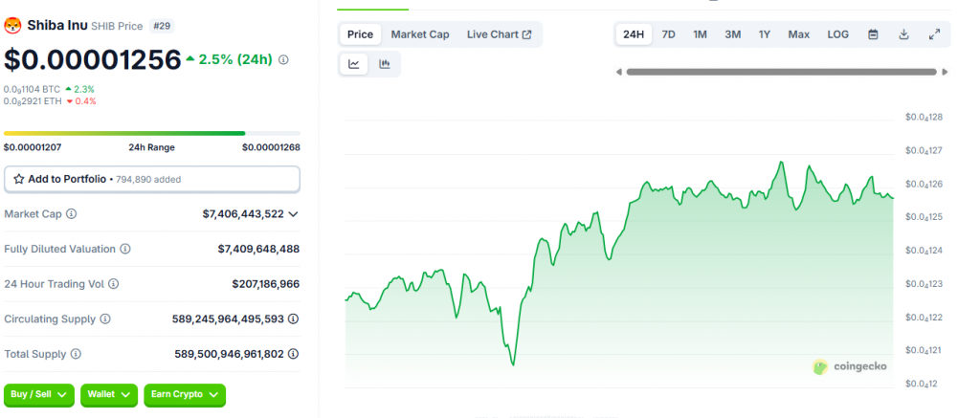The image size is (980, 418).
Task: Download the chart data
Action: pos(903,34)
